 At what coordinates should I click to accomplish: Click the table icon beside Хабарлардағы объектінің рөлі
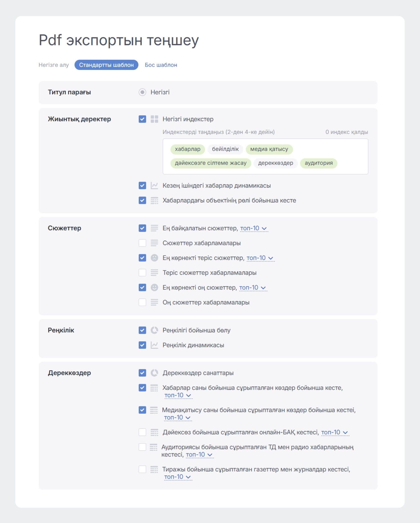[154, 200]
